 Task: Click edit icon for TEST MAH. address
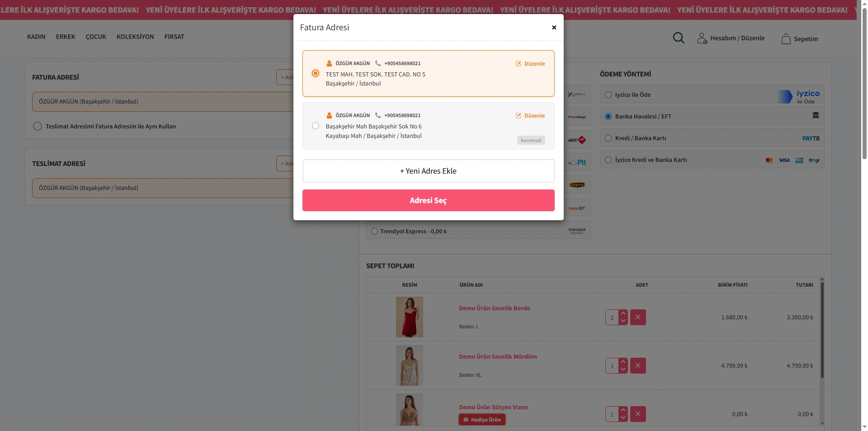[x=519, y=64]
